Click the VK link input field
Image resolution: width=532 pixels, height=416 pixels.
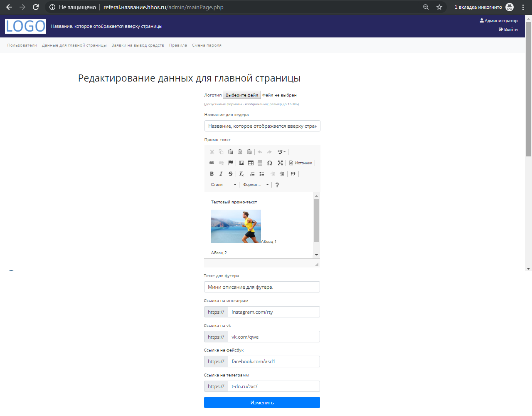[x=274, y=337]
